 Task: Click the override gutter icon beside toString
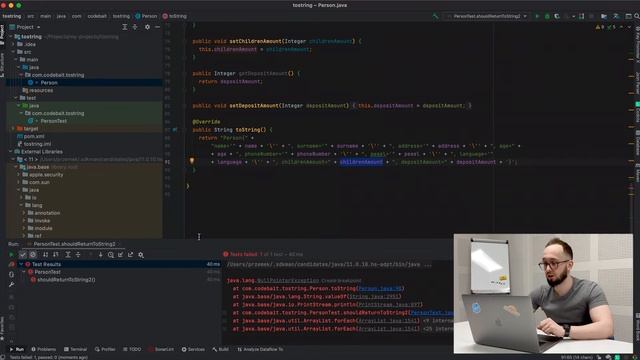click(x=175, y=130)
